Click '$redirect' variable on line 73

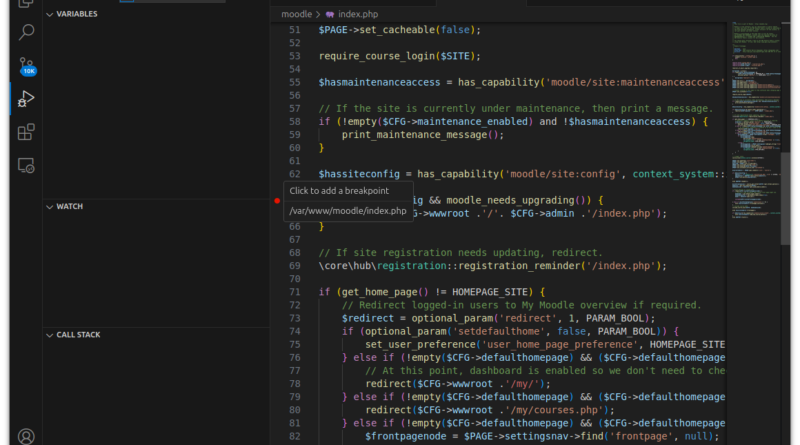[x=368, y=318]
